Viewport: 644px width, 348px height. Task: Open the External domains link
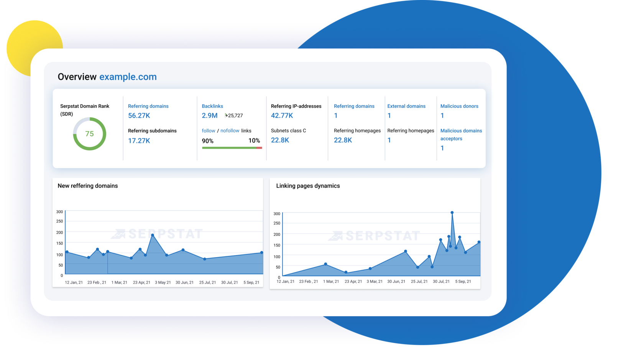(x=406, y=106)
